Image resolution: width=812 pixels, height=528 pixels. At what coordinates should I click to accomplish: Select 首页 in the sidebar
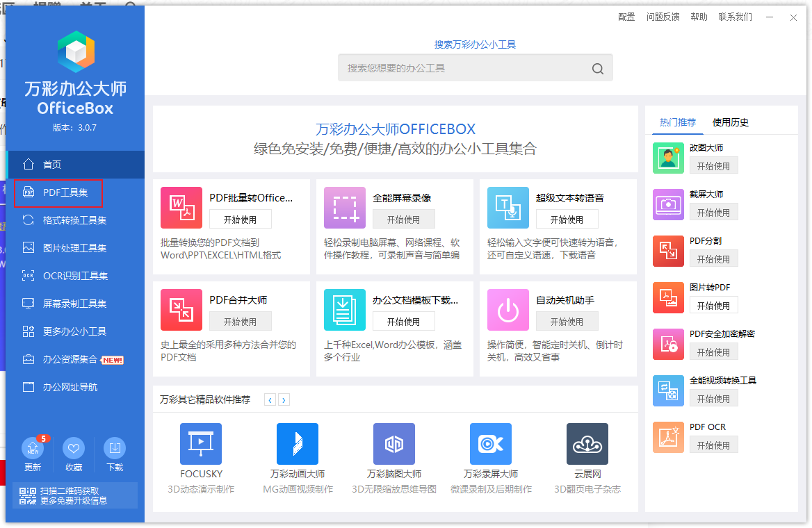point(75,165)
